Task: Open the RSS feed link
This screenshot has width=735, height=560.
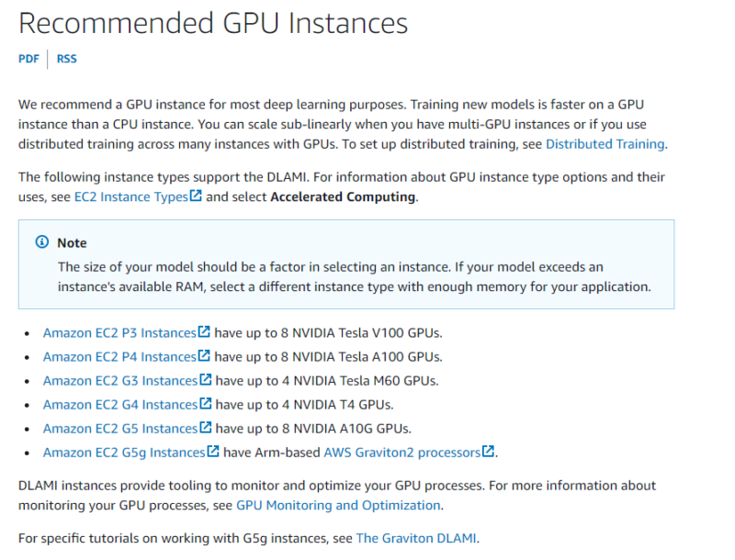Action: (66, 58)
